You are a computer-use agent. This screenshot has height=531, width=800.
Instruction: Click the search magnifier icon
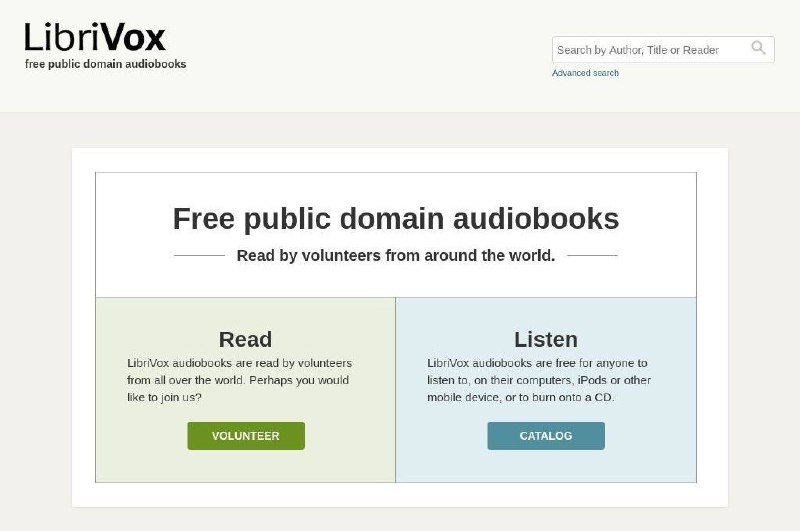tap(758, 48)
